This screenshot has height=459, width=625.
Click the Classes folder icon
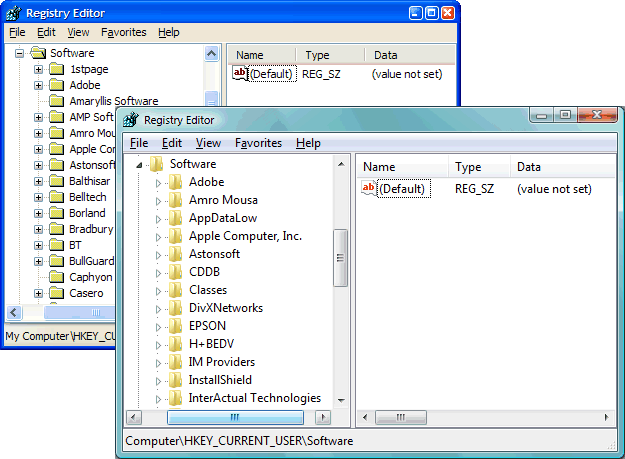(x=176, y=290)
